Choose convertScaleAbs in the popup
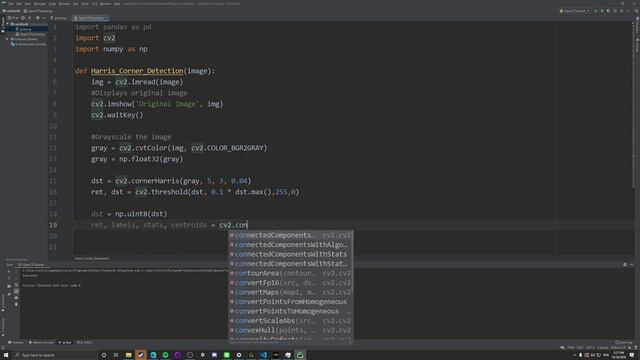This screenshot has width=640, height=360. click(x=291, y=320)
